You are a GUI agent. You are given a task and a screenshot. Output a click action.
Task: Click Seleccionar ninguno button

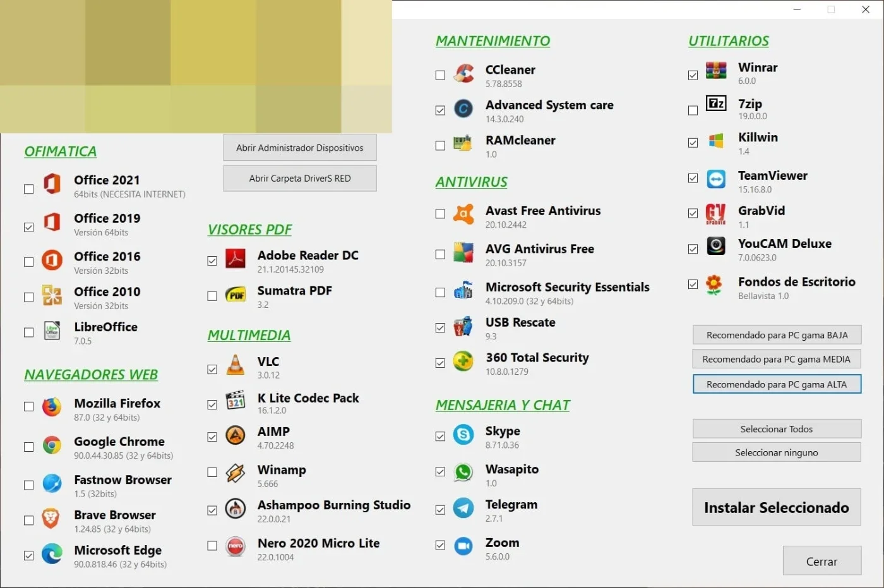(777, 452)
